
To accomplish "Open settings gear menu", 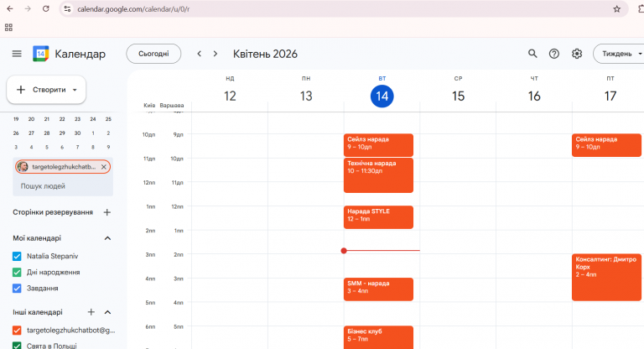I will 577,54.
